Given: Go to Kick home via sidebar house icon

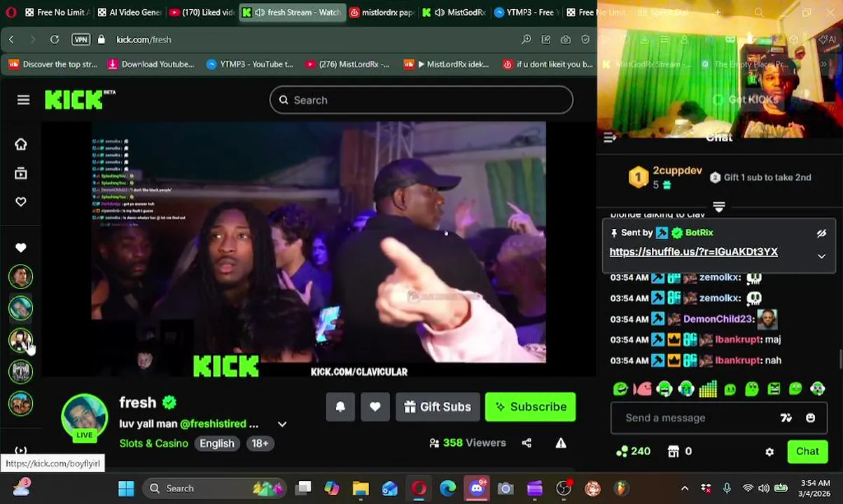Looking at the screenshot, I should (21, 144).
